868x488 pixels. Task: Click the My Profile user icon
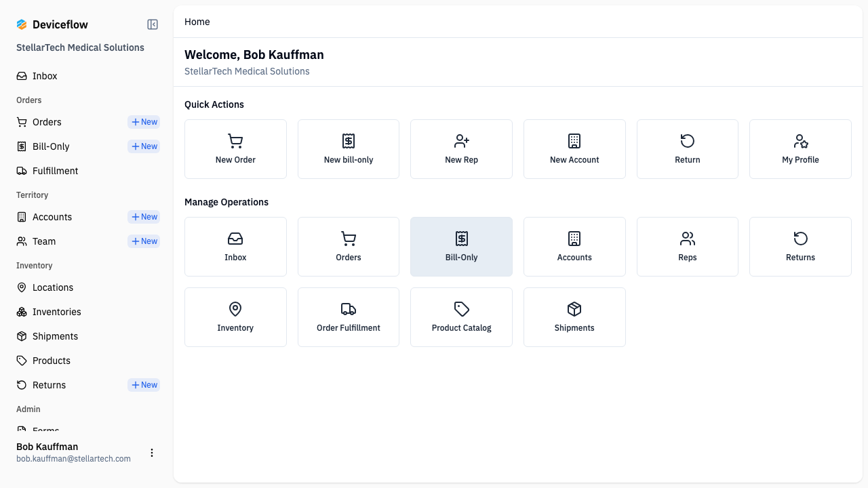tap(801, 141)
